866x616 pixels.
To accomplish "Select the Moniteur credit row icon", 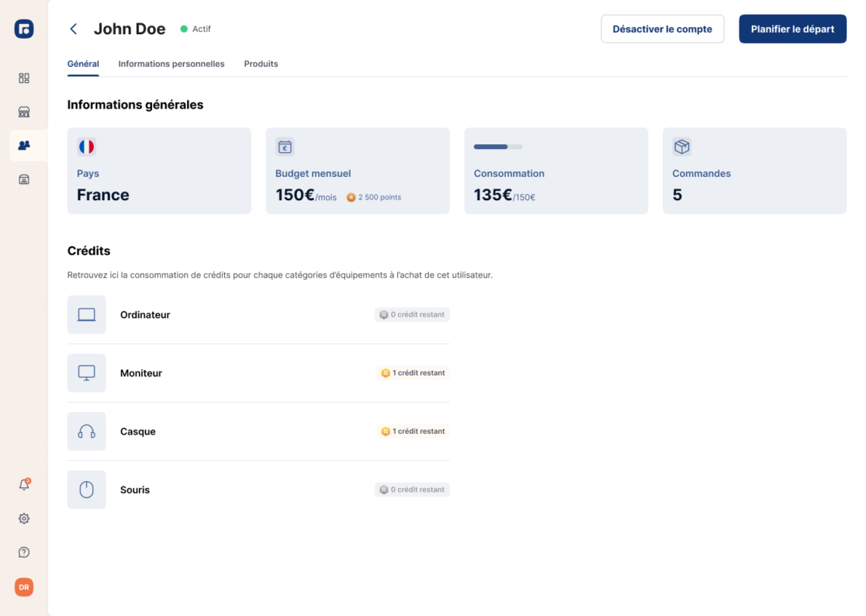I will 87,373.
